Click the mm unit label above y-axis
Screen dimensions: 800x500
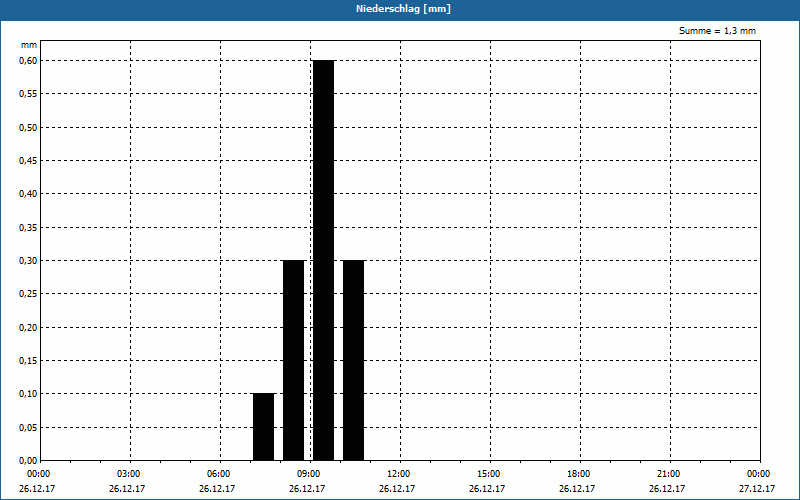tap(29, 45)
